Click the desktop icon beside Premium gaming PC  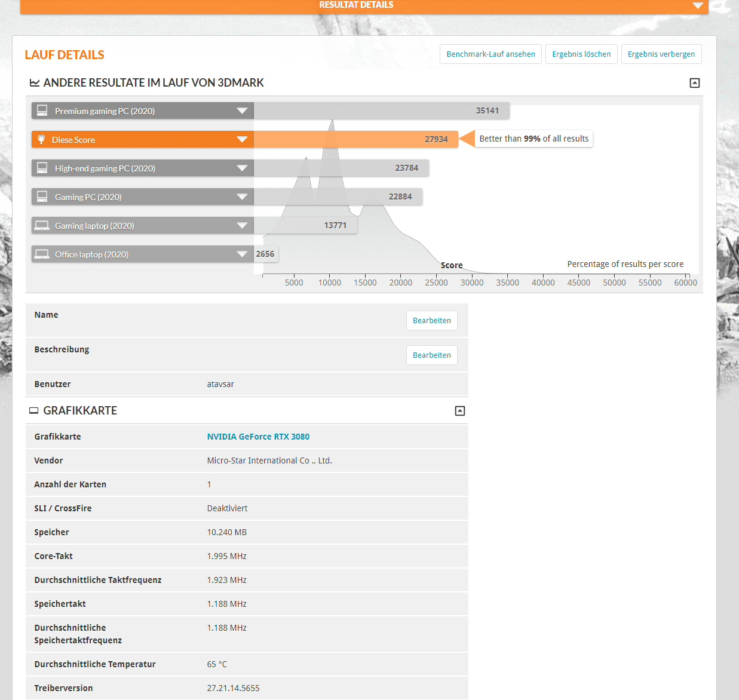(42, 110)
